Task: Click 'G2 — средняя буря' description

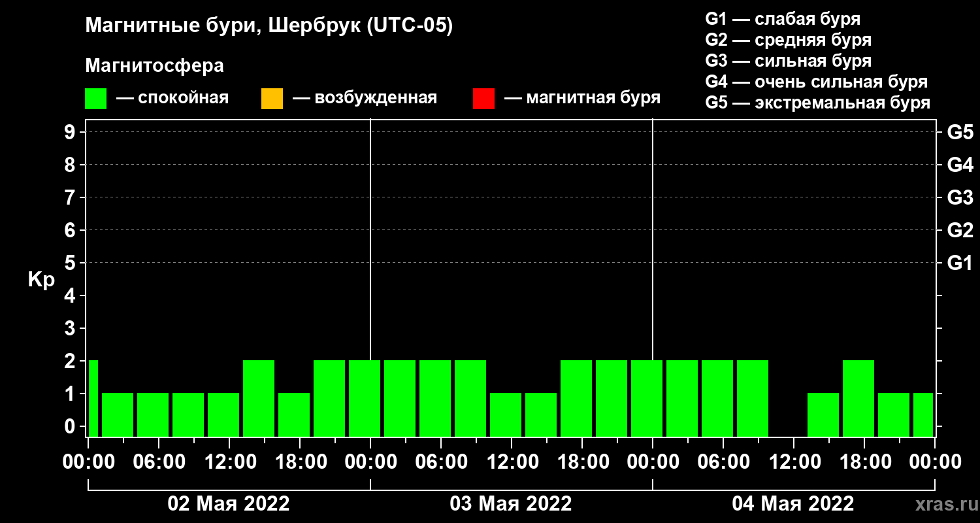Action: coord(788,39)
